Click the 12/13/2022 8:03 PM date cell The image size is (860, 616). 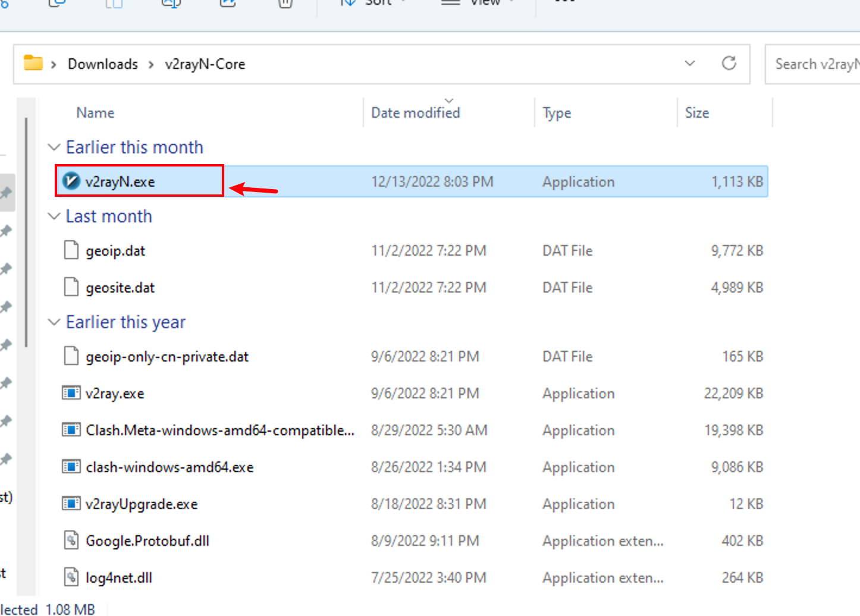(432, 181)
